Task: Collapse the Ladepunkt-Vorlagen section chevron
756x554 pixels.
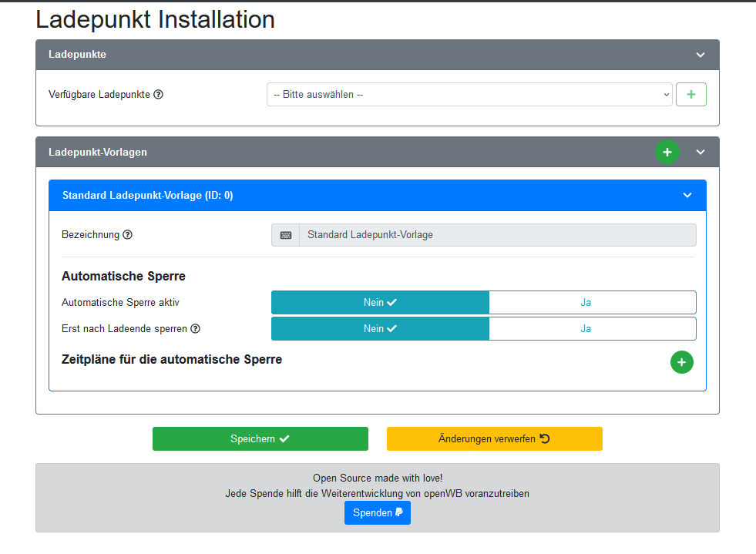Action: click(700, 152)
